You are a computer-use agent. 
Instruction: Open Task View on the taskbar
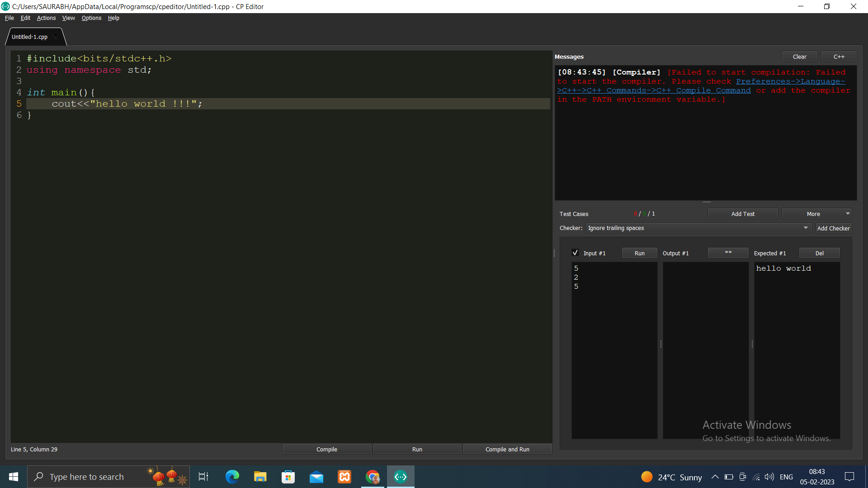(203, 476)
